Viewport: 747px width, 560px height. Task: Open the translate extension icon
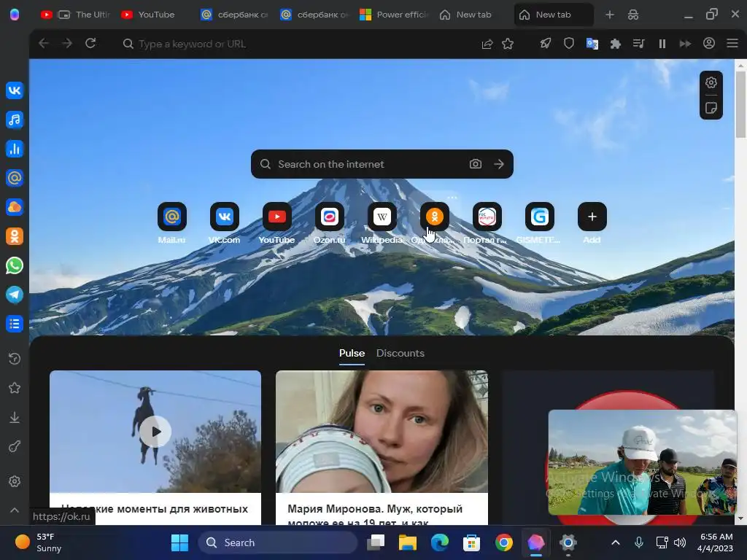592,44
